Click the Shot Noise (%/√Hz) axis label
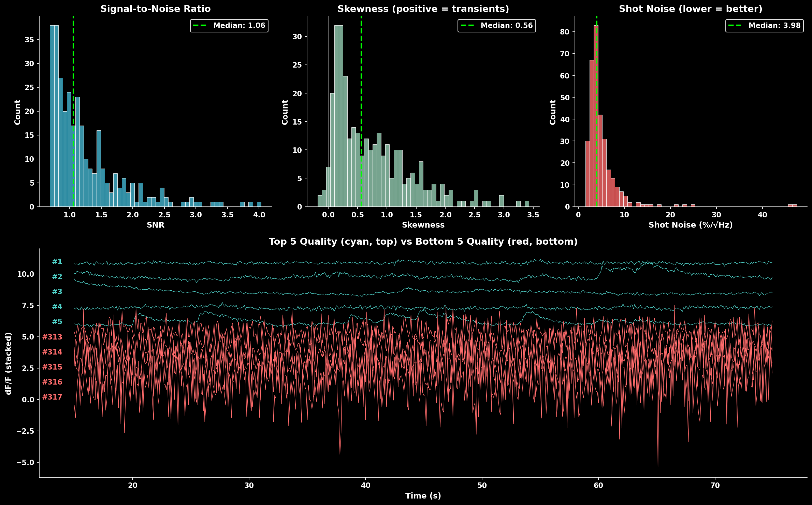Screen dimensions: 812x505 tap(691, 225)
